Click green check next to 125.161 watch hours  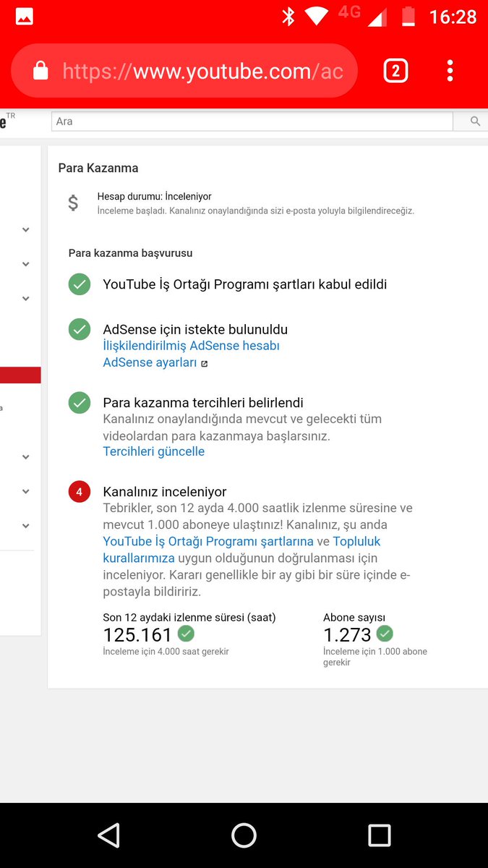click(x=187, y=634)
